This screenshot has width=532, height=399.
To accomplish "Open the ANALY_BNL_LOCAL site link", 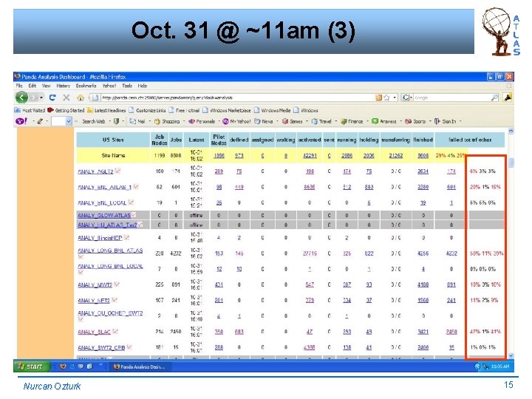I will 102,203.
